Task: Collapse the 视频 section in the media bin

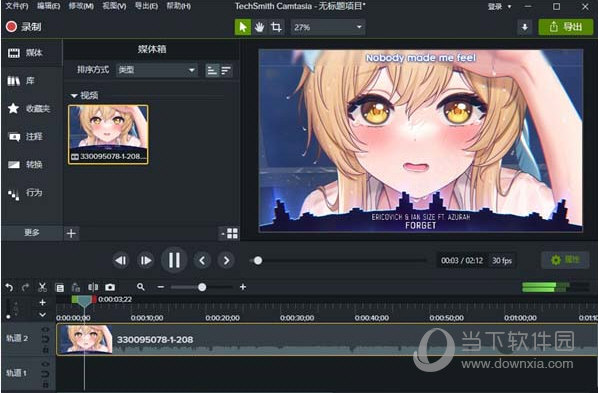Action: point(74,95)
